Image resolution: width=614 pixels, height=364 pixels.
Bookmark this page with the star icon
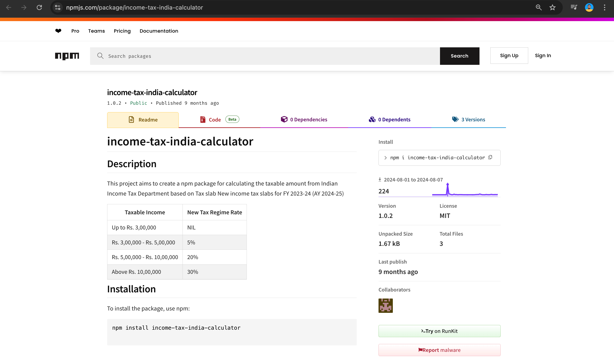552,7
